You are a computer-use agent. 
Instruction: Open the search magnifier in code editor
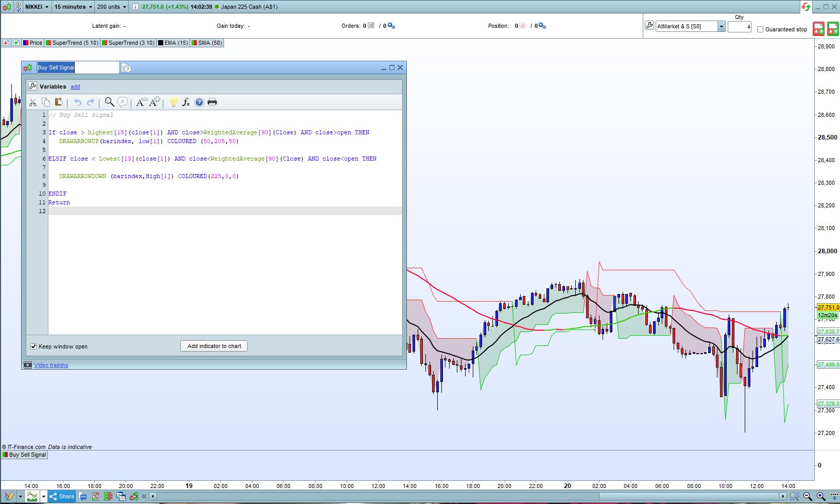point(109,102)
